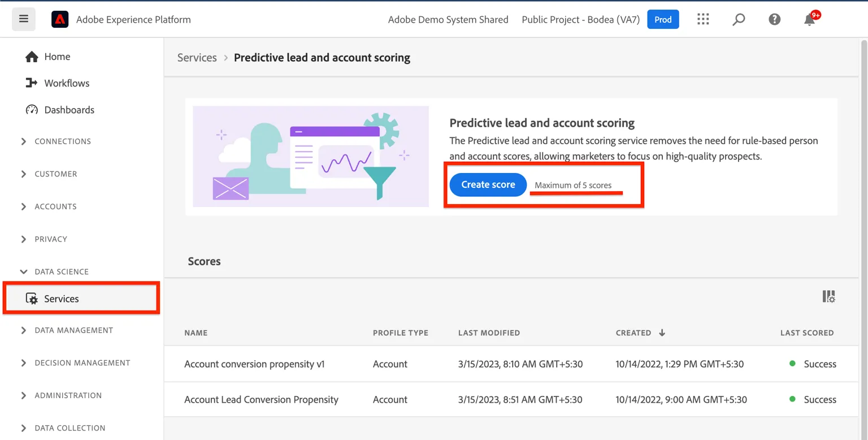Sort by Created column arrow
Screen dimensions: 868x440
pos(662,333)
